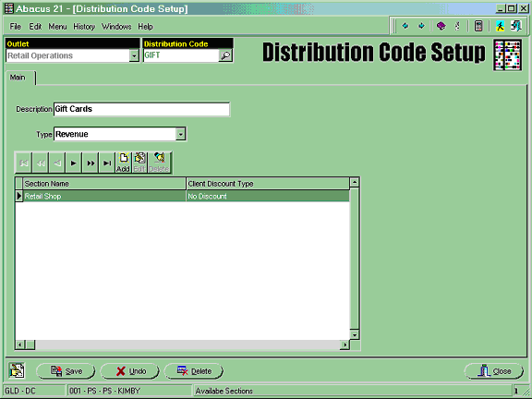Click into the Description input field
The height and width of the screenshot is (399, 532).
click(141, 109)
